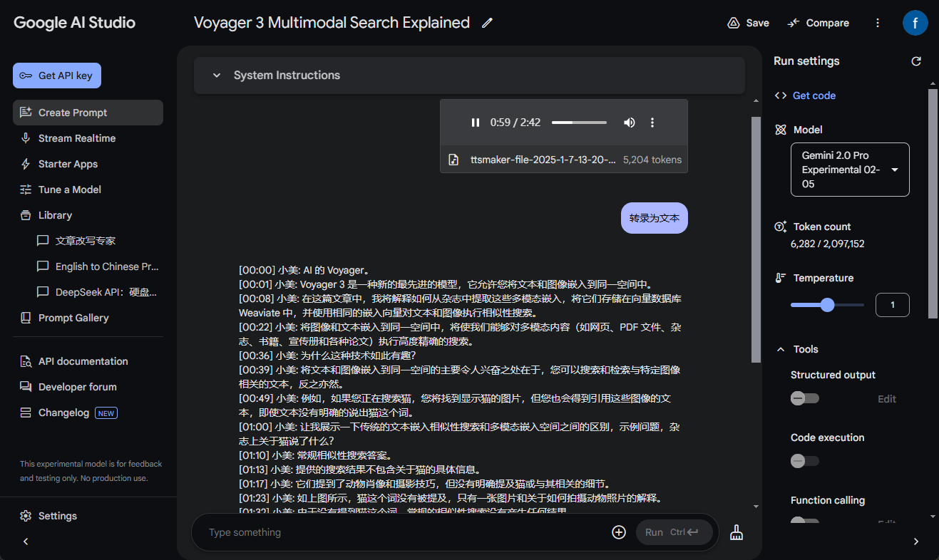
Task: Collapse the Tools section
Action: (781, 349)
